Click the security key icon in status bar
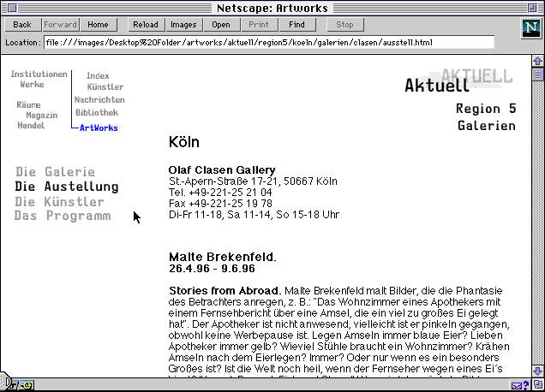Screen dimensions: 545x392 pos(27,385)
